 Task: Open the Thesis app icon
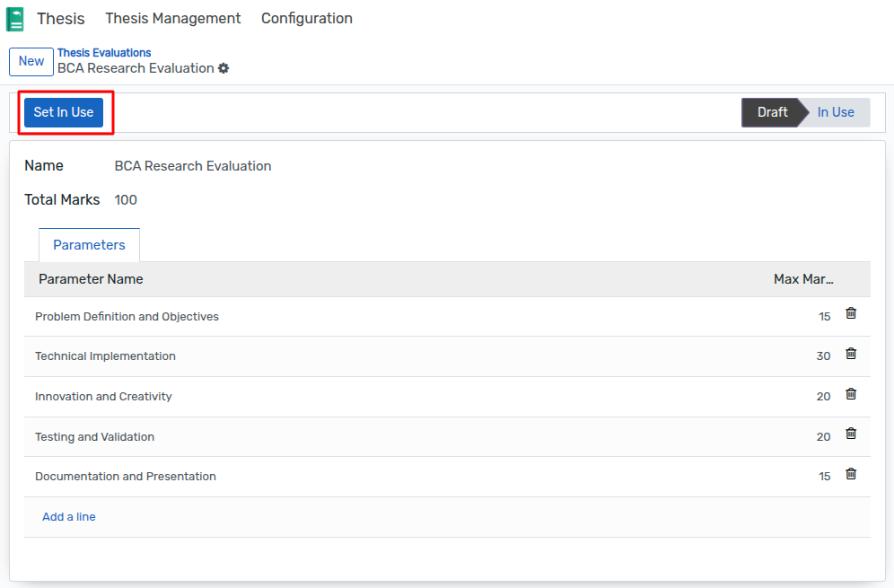tap(15, 19)
